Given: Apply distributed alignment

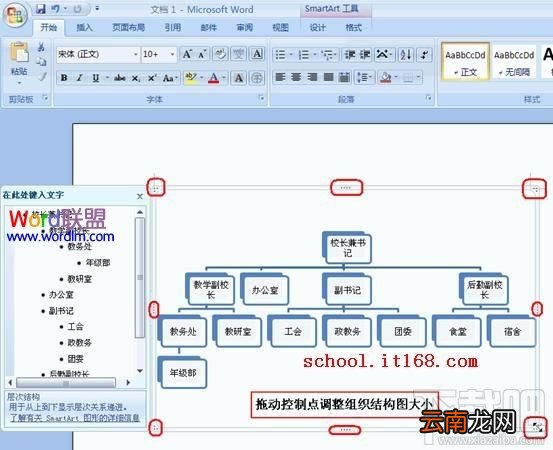Looking at the screenshot, I should pos(344,77).
